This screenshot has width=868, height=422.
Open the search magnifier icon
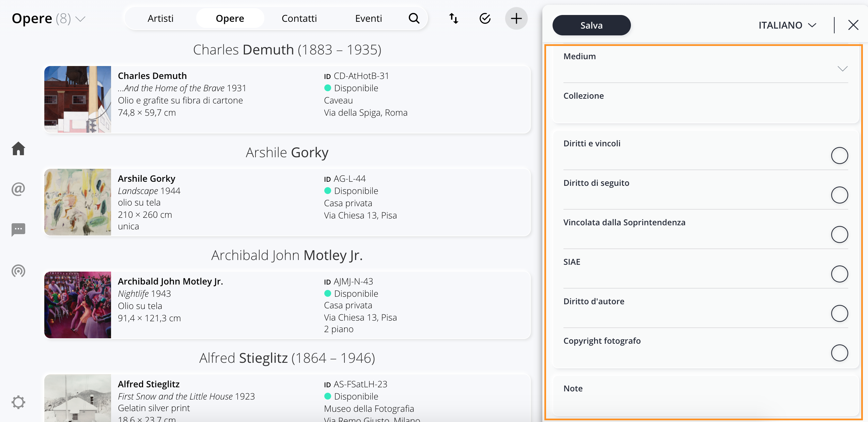click(x=414, y=18)
